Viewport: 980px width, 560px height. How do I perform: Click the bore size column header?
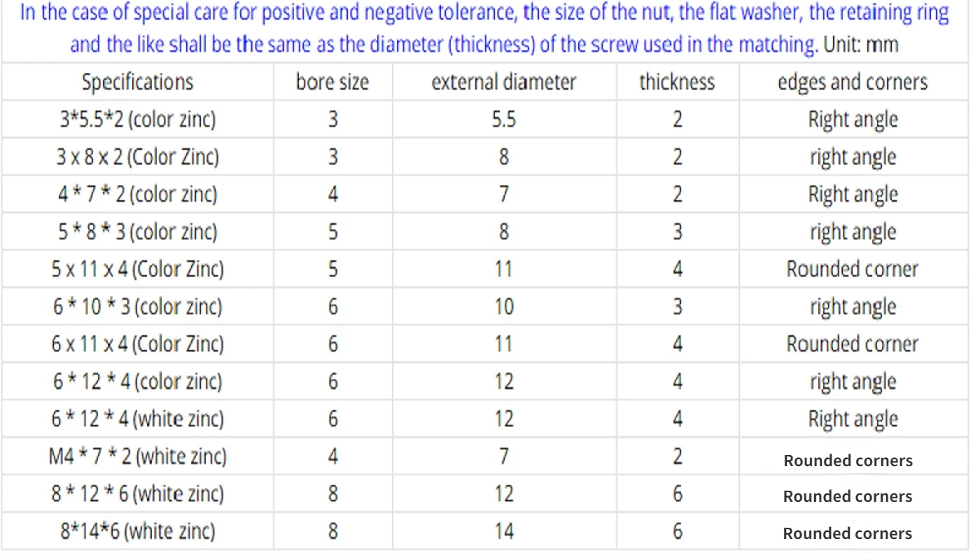(x=332, y=82)
